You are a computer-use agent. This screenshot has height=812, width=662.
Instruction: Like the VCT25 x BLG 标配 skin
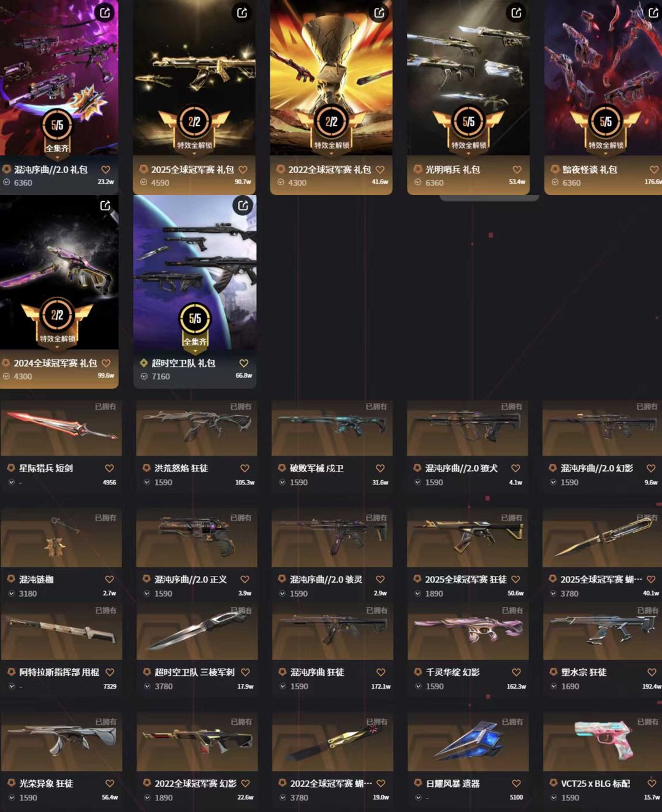(x=652, y=783)
